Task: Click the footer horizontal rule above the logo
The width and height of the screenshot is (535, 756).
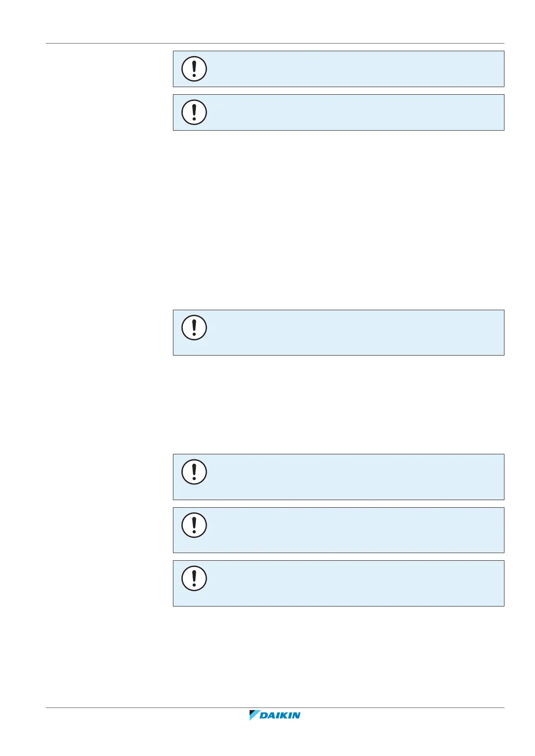Action: point(275,708)
